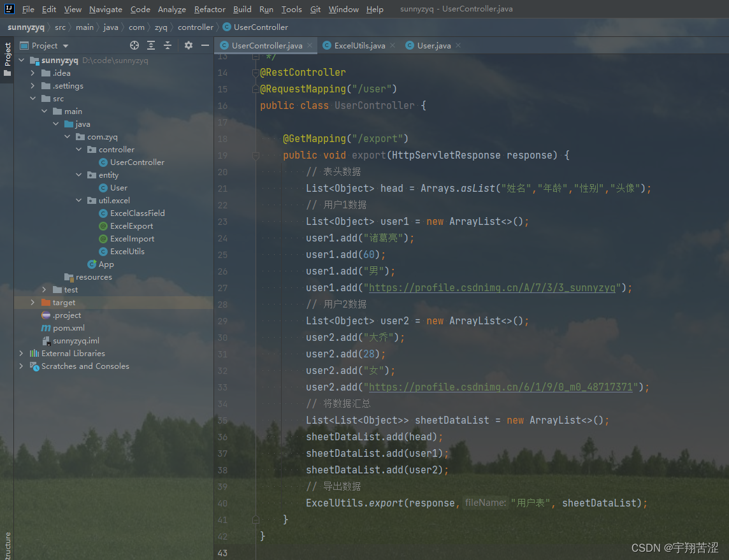Switch to the User.java editor tab
729x560 pixels.
(433, 45)
